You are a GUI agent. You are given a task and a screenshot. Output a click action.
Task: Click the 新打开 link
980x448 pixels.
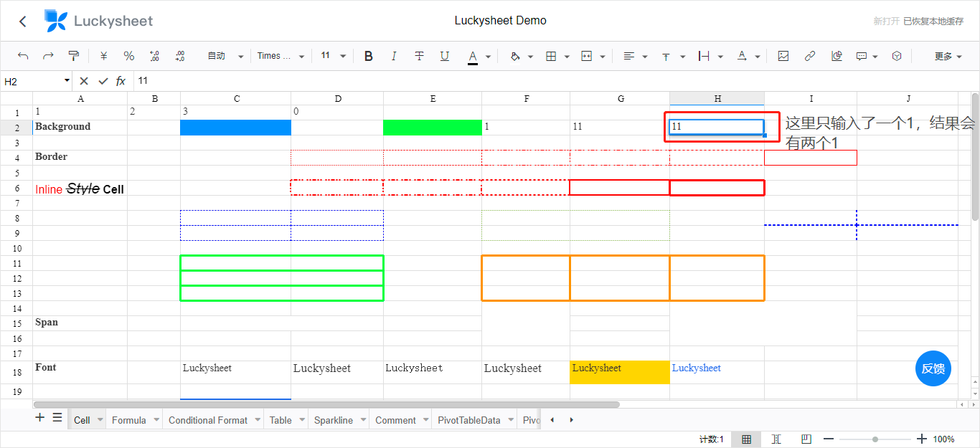(886, 22)
